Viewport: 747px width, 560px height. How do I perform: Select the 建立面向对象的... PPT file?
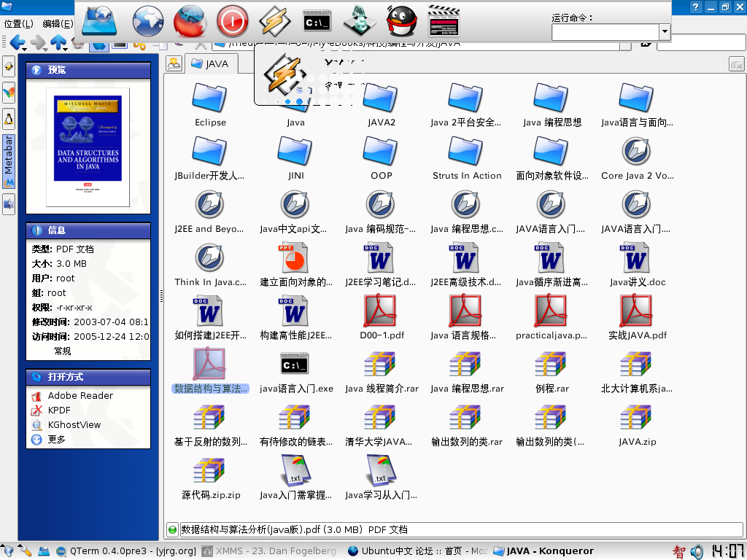coord(295,265)
